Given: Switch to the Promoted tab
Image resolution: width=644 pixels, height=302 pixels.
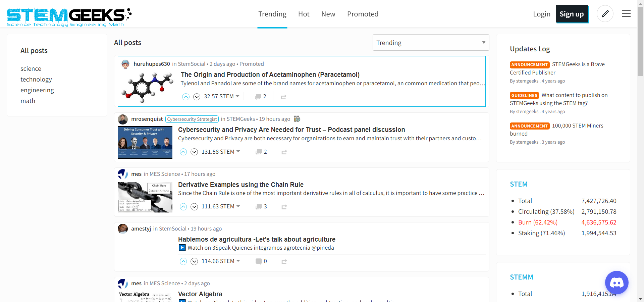Looking at the screenshot, I should tap(363, 14).
